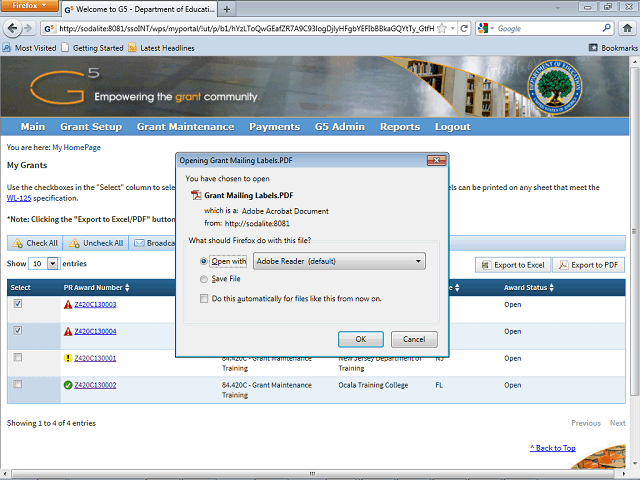Check the checkbox for Z420C130002
The height and width of the screenshot is (480, 640).
[18, 384]
